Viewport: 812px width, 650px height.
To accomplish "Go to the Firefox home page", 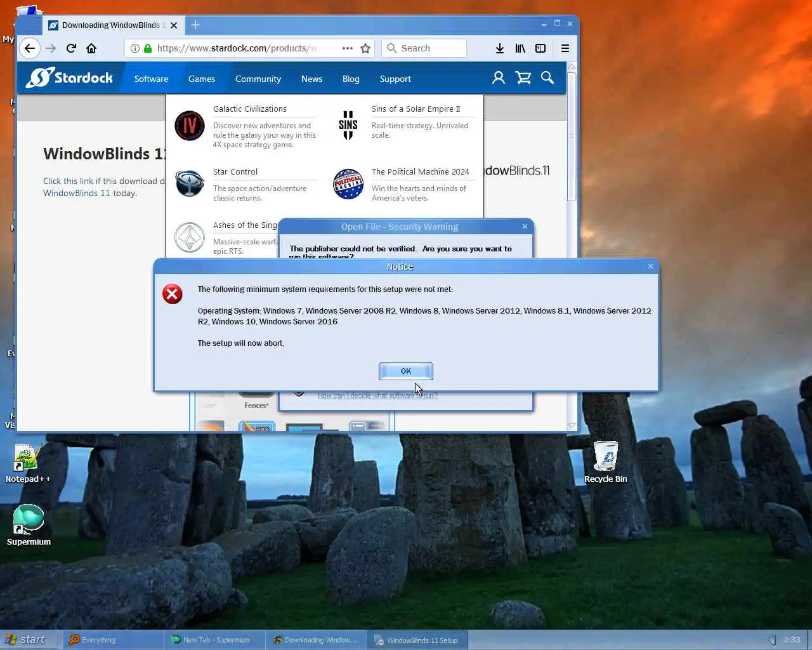I will pyautogui.click(x=91, y=48).
